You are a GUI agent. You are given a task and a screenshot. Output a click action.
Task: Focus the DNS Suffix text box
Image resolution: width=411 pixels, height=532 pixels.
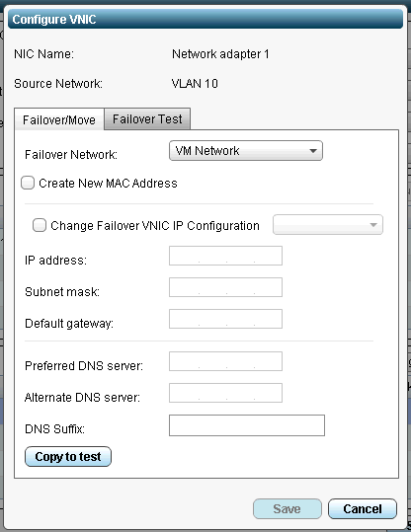click(247, 425)
